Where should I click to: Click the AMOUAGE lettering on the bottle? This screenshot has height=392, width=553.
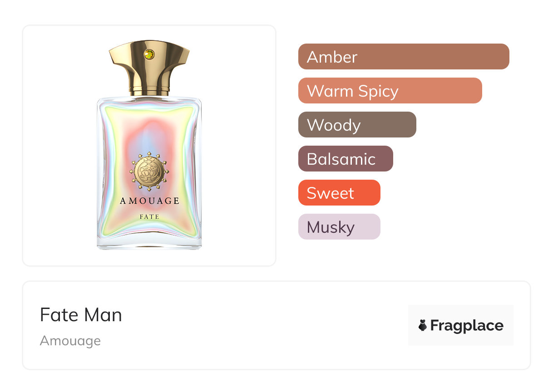(x=149, y=201)
